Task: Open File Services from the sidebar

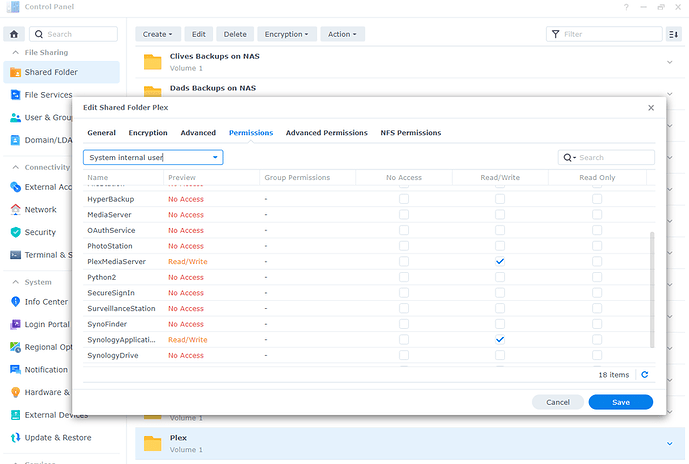Action: click(x=15, y=94)
